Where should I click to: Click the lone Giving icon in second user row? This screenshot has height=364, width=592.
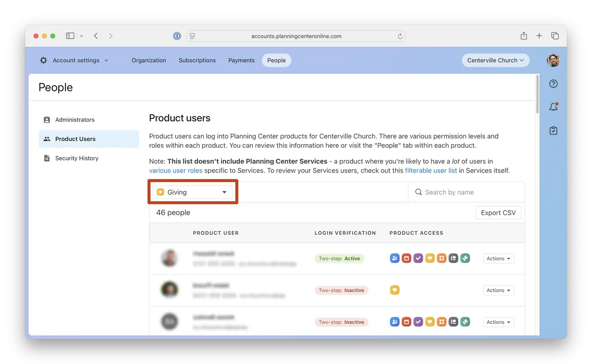point(395,290)
